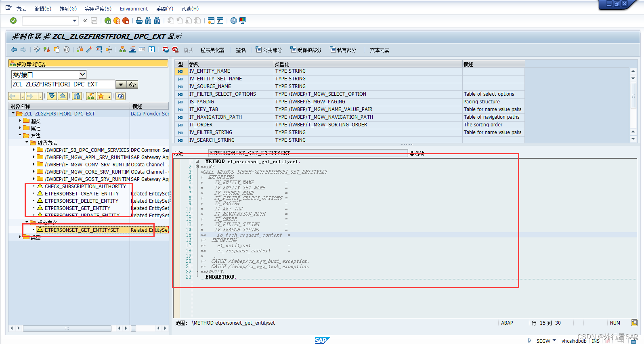
Task: Click the Collapse All Nodes icon in browser
Action: (x=63, y=96)
